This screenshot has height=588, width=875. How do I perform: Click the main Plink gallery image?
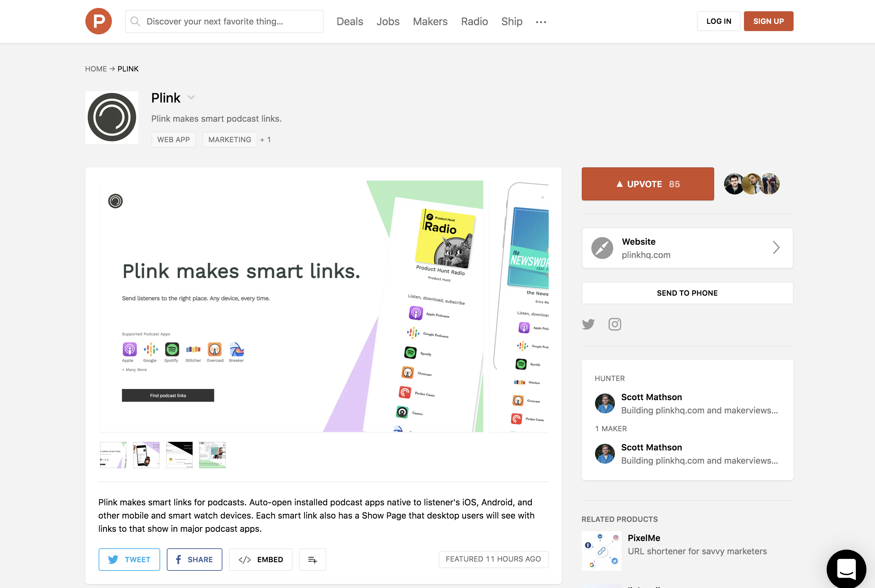tap(291, 306)
